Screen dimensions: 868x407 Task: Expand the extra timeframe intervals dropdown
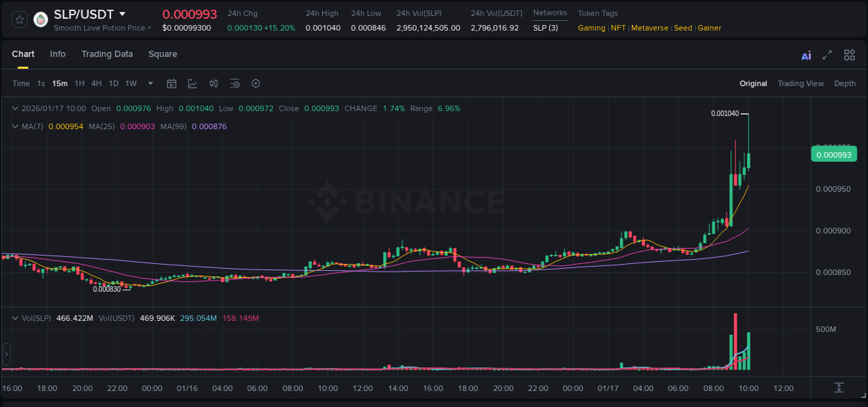click(x=149, y=83)
